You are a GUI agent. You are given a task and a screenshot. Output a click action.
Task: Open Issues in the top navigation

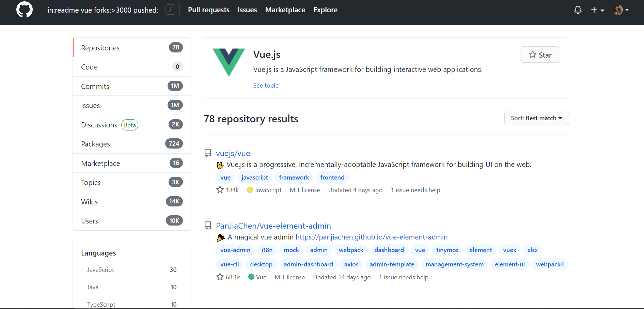(247, 10)
